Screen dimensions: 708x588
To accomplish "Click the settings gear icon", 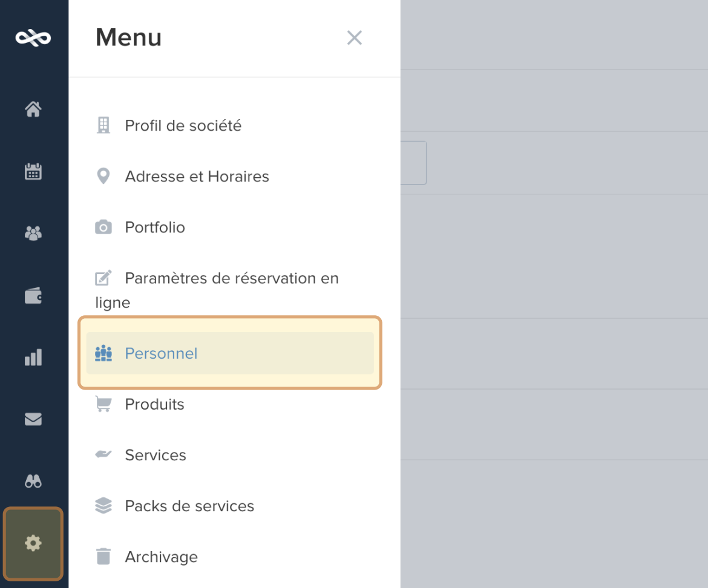I will (33, 543).
